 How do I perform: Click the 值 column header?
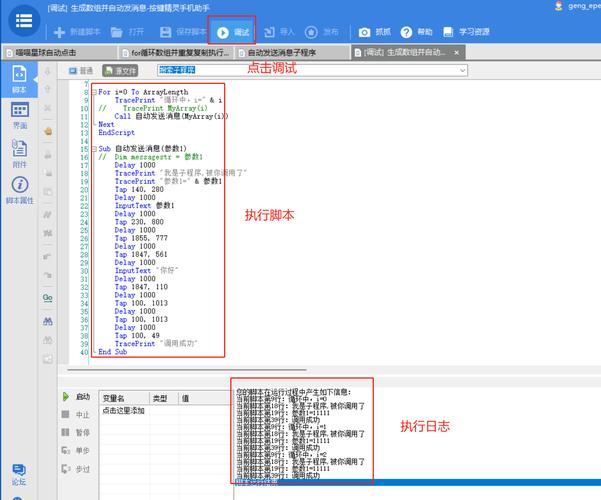[205, 398]
